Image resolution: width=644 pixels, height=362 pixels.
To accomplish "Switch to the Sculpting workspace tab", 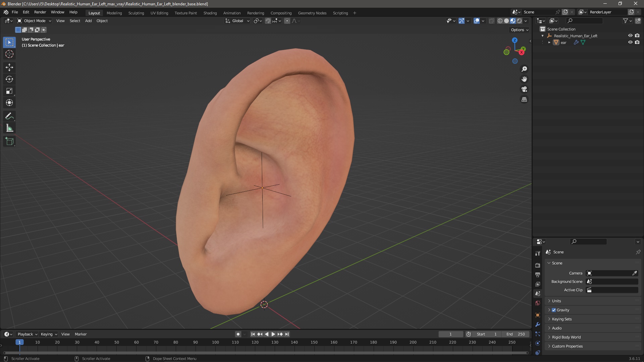I will [136, 13].
